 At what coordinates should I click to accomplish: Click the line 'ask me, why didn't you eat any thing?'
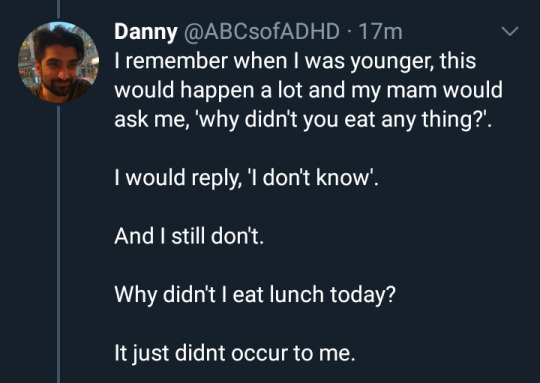(303, 120)
